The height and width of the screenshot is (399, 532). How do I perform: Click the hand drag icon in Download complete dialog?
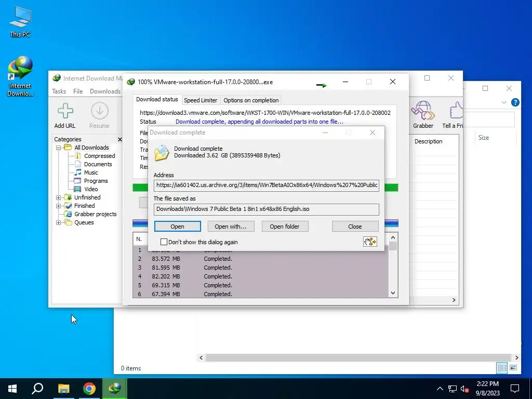[x=370, y=242]
